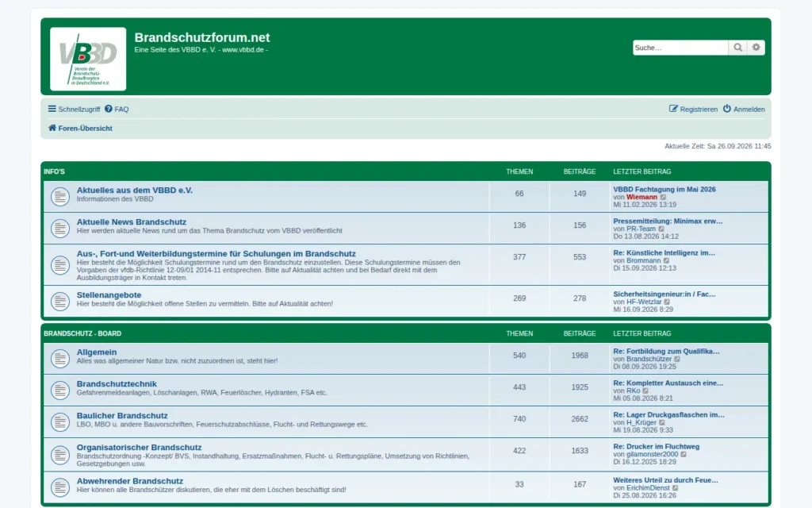View profile of user RKo
This screenshot has height=508, width=812.
[634, 391]
